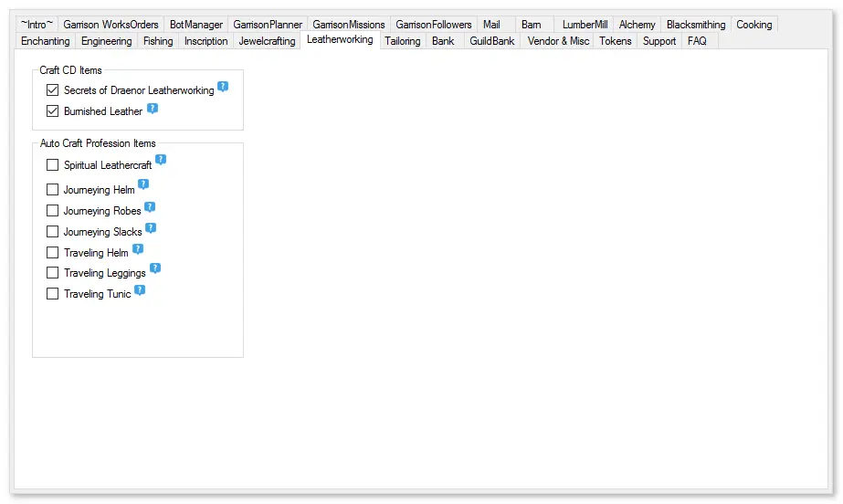Uncheck the Burnished Leather checkbox
Viewport: 843px width, 504px height.
(x=52, y=110)
